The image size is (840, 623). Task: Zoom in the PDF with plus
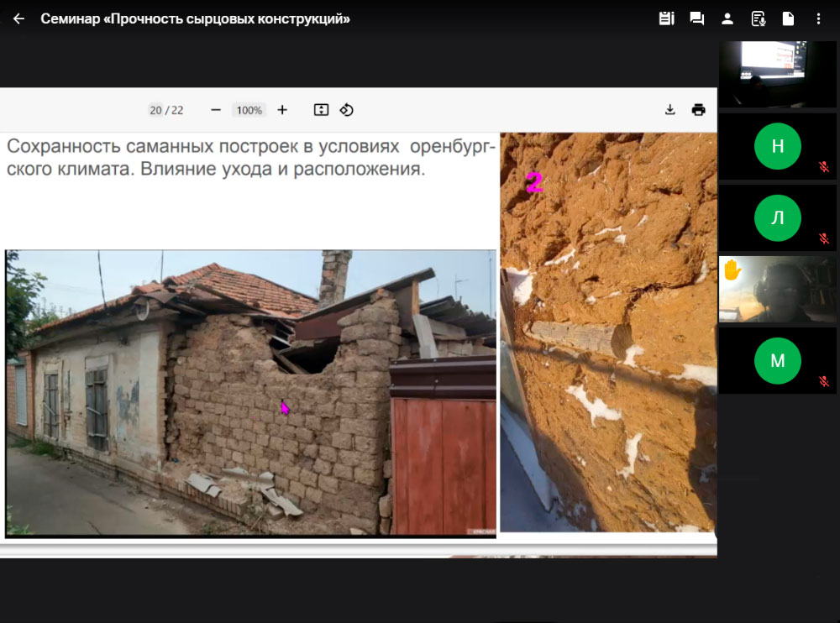[x=282, y=110]
